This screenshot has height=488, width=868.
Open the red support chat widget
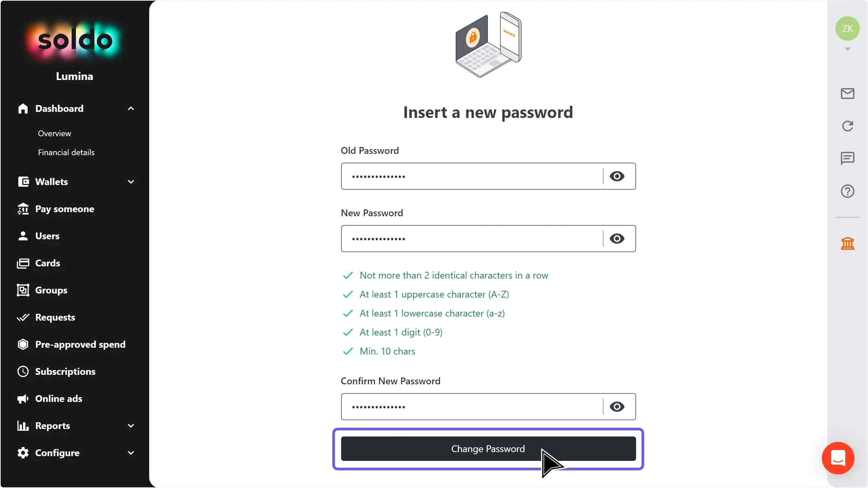pos(838,458)
